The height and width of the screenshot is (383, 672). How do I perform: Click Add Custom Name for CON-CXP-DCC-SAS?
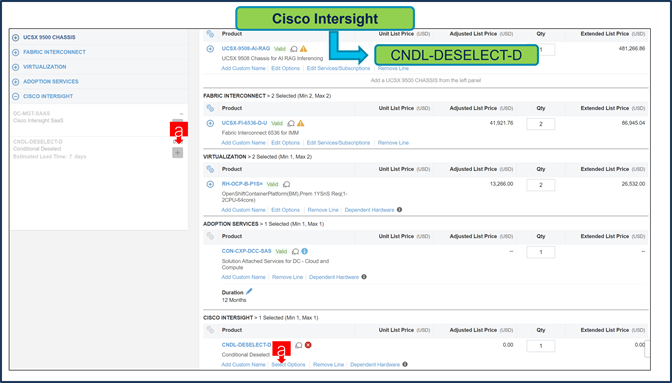pos(243,277)
